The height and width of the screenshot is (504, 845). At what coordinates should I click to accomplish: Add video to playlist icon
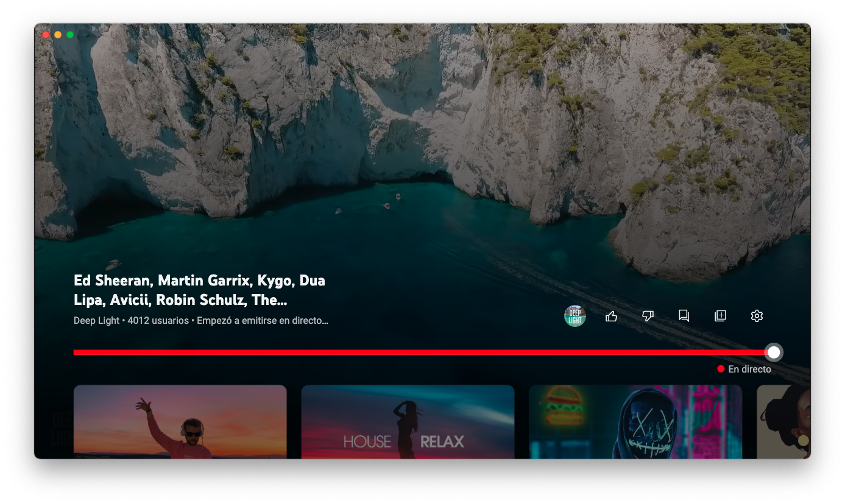720,316
